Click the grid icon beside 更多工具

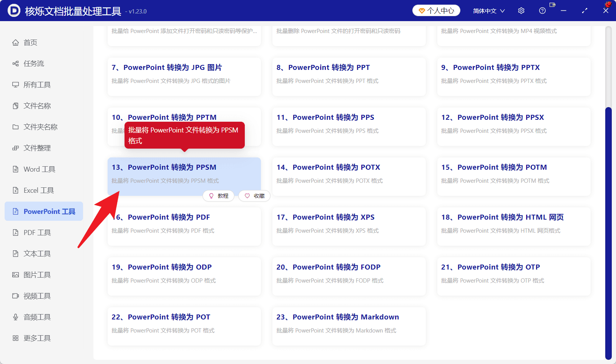point(15,338)
